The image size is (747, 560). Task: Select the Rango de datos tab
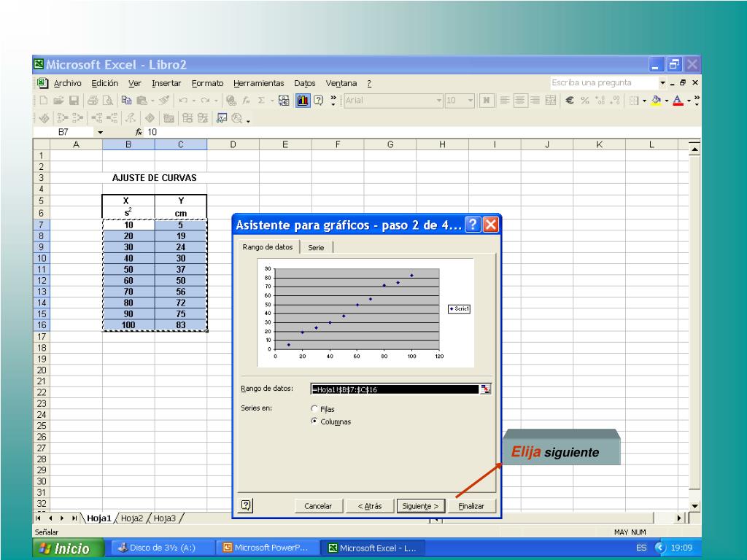[268, 246]
